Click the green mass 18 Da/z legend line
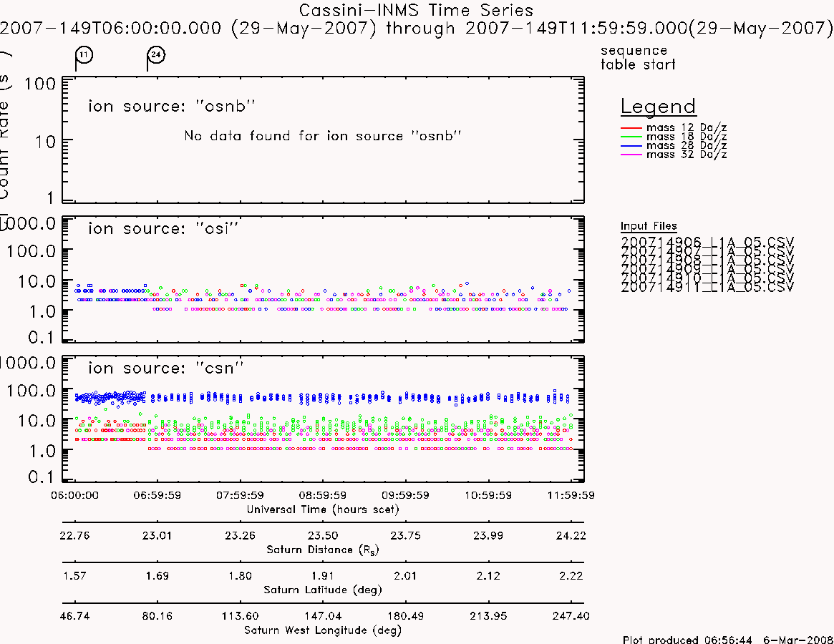Viewport: 834px width, 644px height. coord(631,137)
